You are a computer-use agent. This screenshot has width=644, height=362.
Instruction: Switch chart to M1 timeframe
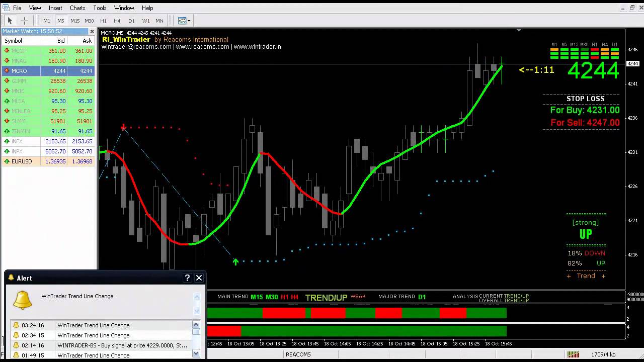tap(47, 21)
